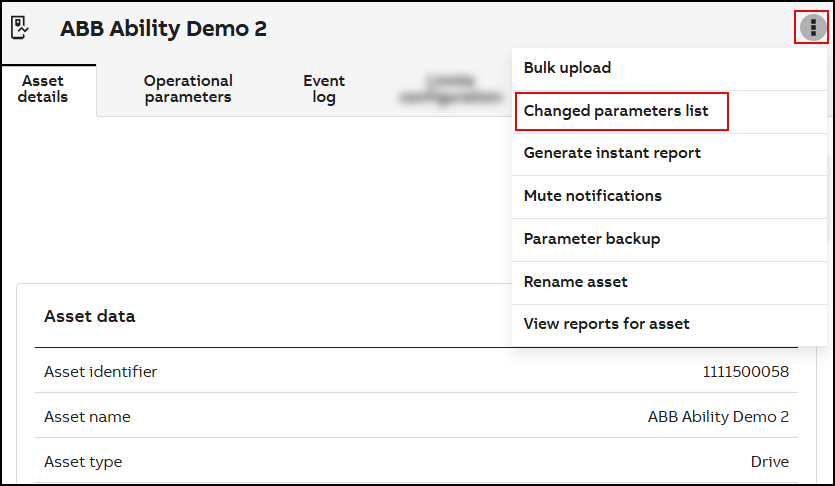Mute notifications for this asset
The height and width of the screenshot is (486, 835).
coord(592,196)
